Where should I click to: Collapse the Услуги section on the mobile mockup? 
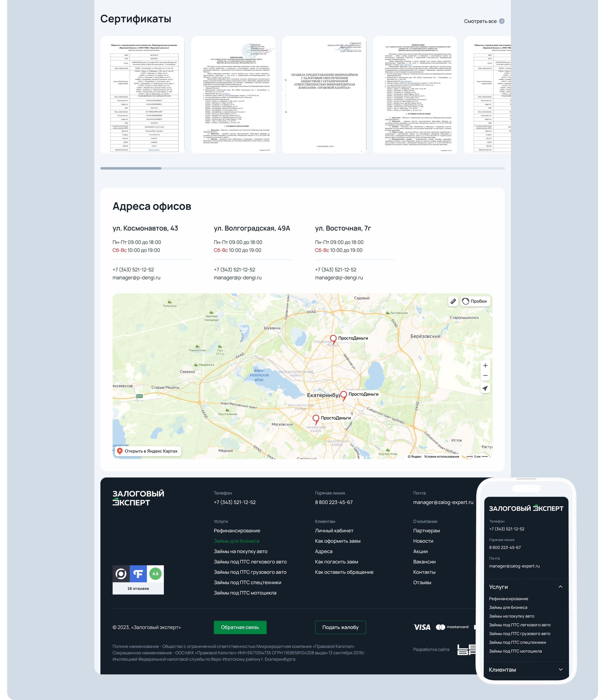(560, 587)
